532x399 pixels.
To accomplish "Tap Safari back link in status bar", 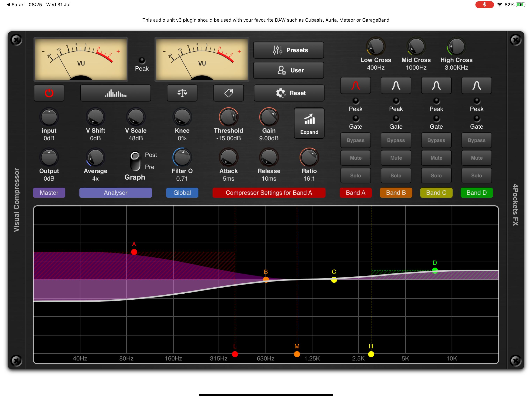I will click(x=16, y=4).
